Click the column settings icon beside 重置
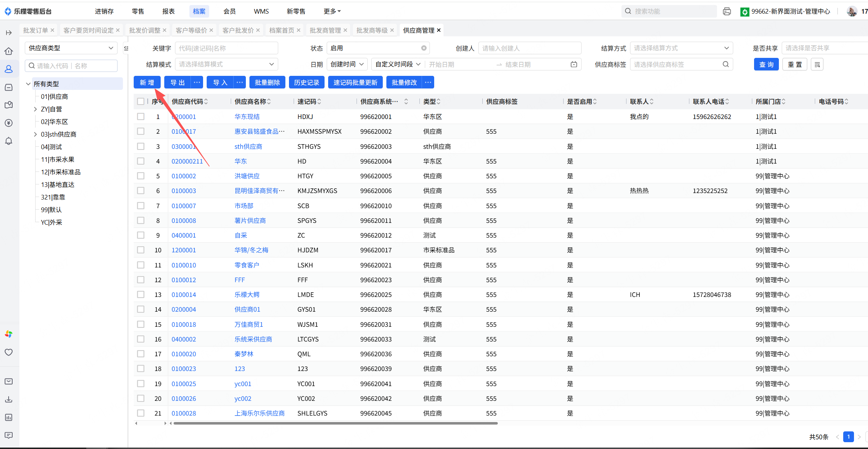This screenshot has width=868, height=449. [x=817, y=65]
